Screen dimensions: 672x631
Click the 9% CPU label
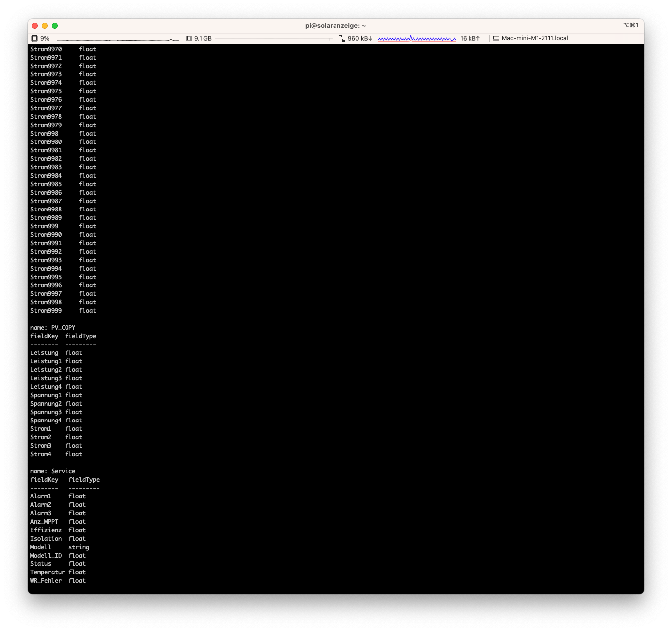click(x=45, y=38)
